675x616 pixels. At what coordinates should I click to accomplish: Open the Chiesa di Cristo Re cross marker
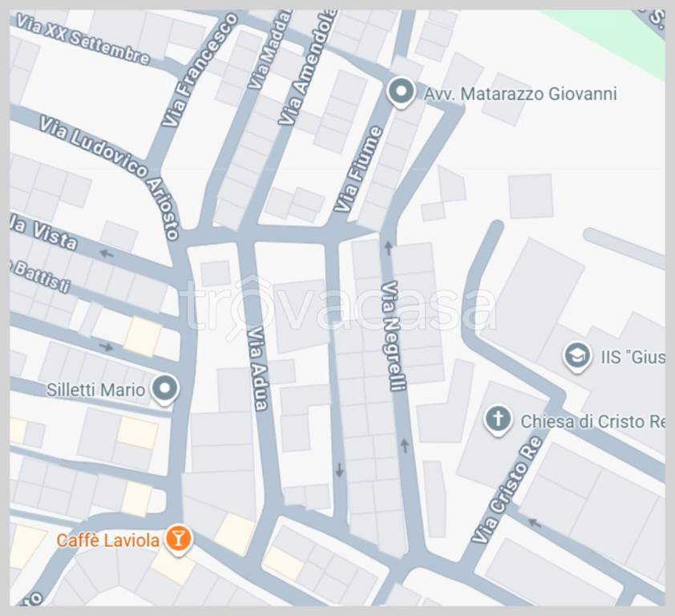pos(498,420)
